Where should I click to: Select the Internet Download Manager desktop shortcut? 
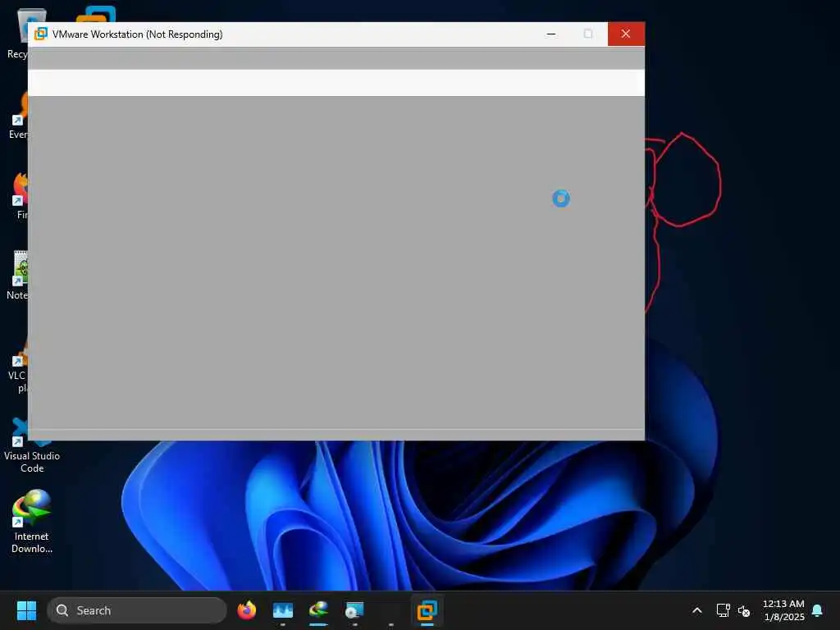pos(32,521)
